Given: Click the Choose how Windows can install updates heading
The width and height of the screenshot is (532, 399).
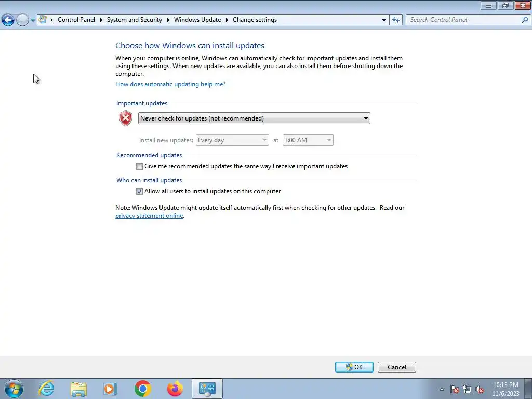Looking at the screenshot, I should click(190, 46).
